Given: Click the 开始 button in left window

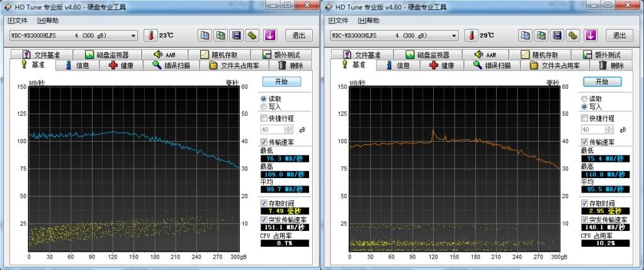Looking at the screenshot, I should tap(281, 82).
